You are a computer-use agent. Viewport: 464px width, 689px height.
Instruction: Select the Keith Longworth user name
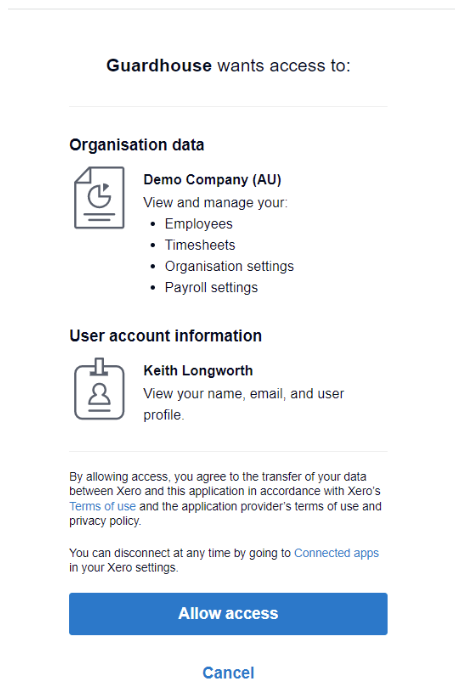pyautogui.click(x=198, y=370)
